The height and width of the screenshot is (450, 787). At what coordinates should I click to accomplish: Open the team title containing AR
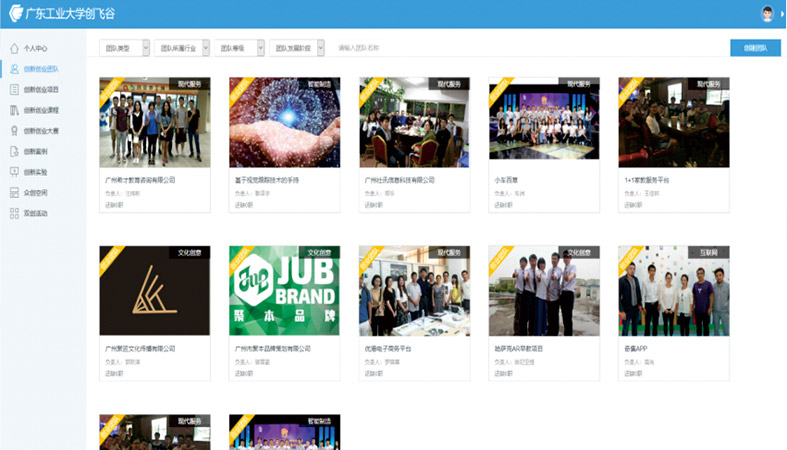click(518, 349)
